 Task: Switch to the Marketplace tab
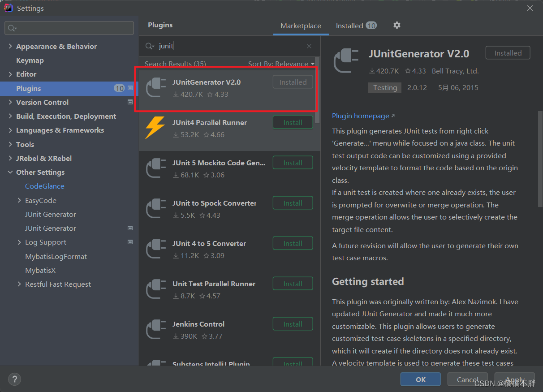(301, 26)
